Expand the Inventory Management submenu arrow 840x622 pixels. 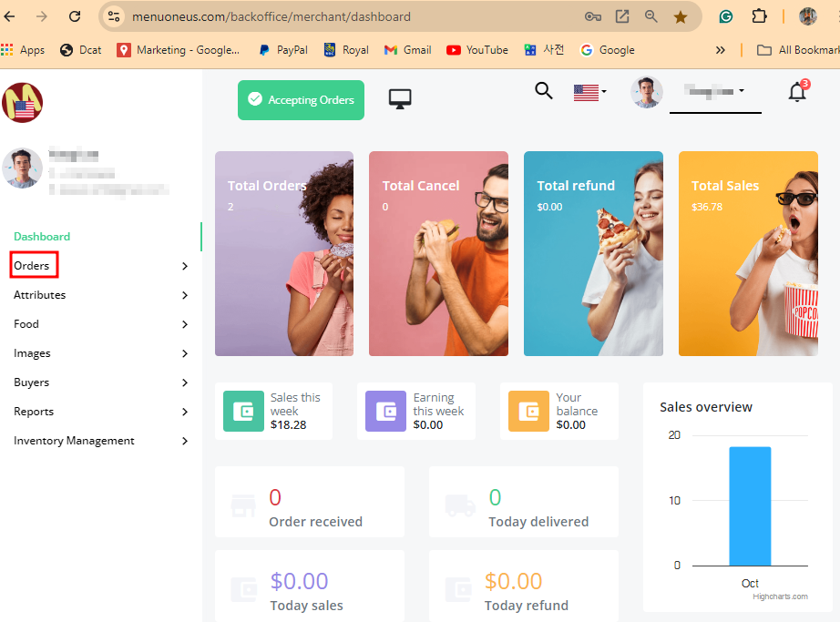click(x=185, y=441)
